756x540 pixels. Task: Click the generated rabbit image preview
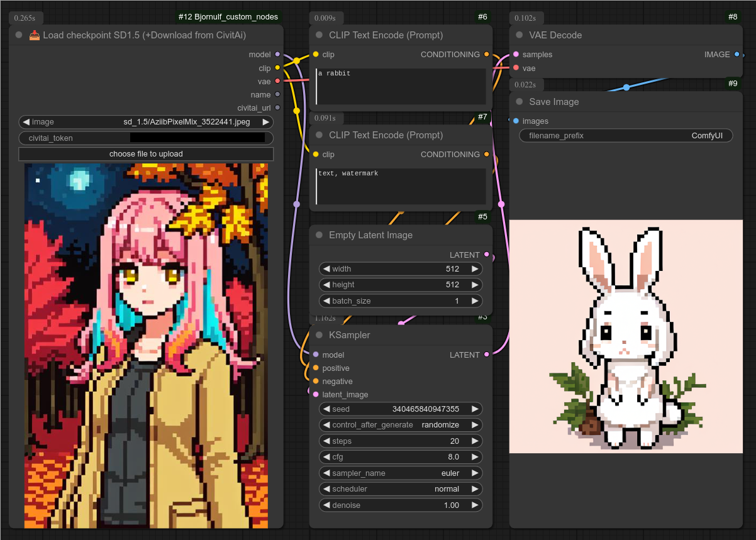[626, 336]
